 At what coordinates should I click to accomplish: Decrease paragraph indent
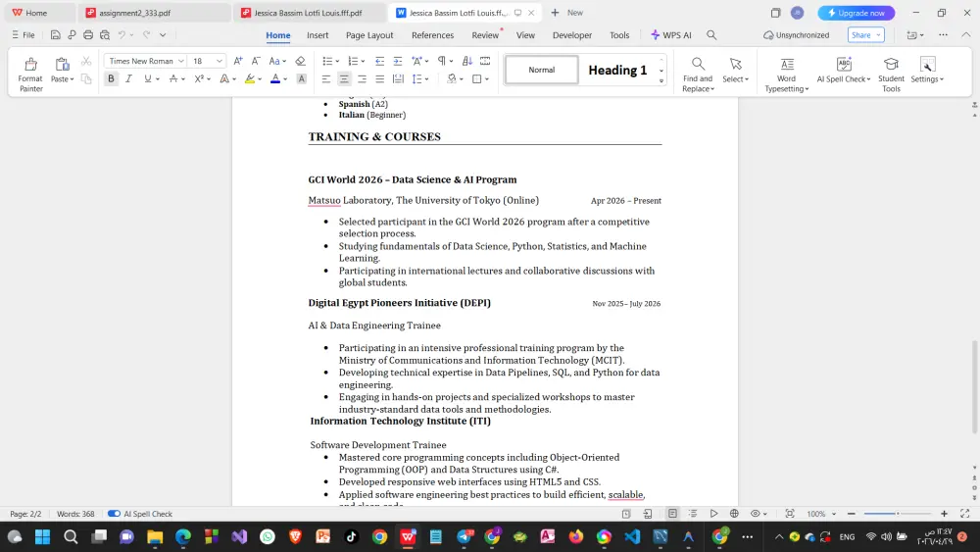(x=379, y=61)
